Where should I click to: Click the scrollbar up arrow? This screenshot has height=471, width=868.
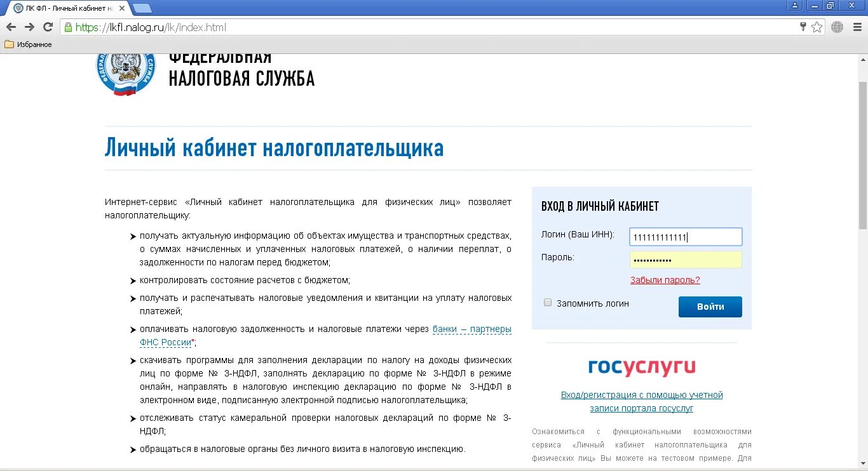tap(862, 58)
